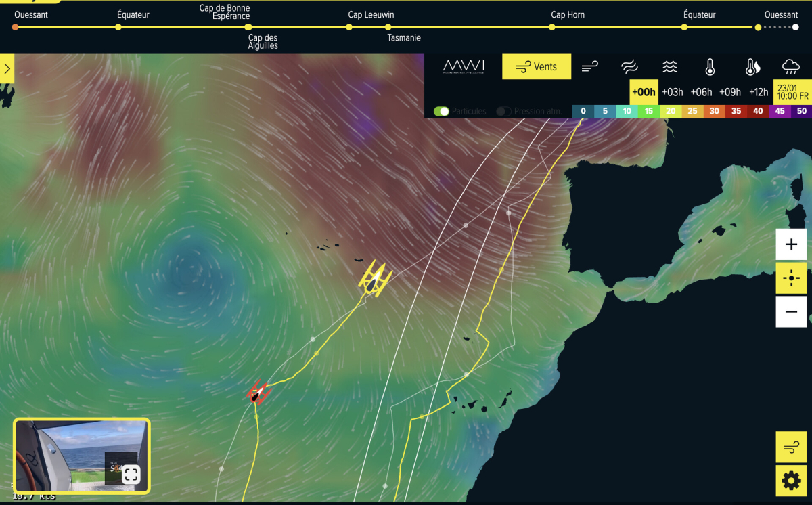The width and height of the screenshot is (812, 505).
Task: Open the settings gear
Action: 791,481
